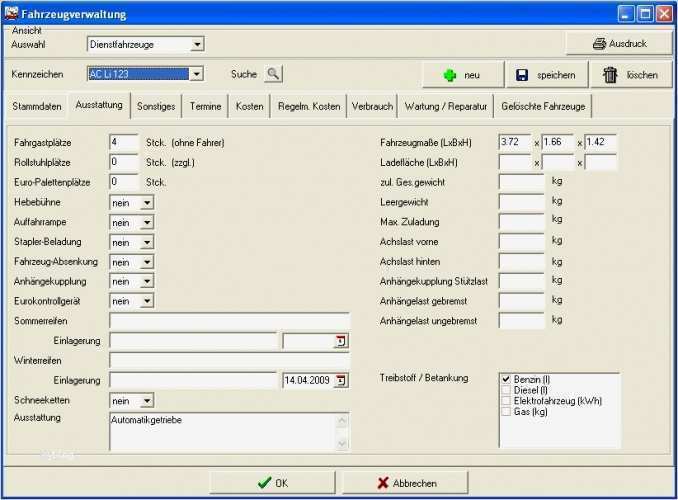The image size is (678, 500).
Task: Enable the Gas (kg) checkbox
Action: 506,412
